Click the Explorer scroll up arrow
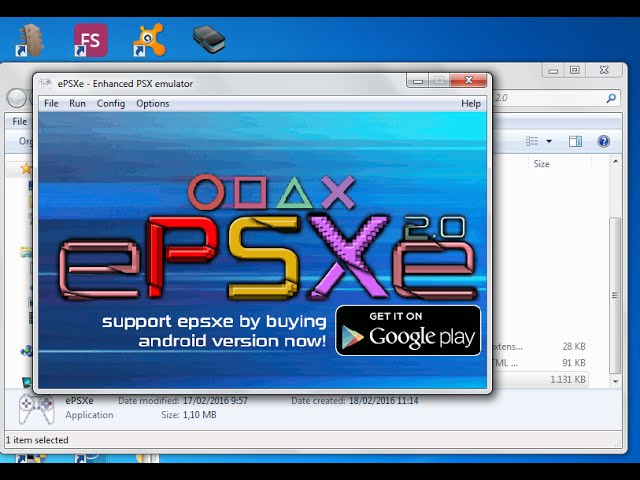 coord(616,162)
